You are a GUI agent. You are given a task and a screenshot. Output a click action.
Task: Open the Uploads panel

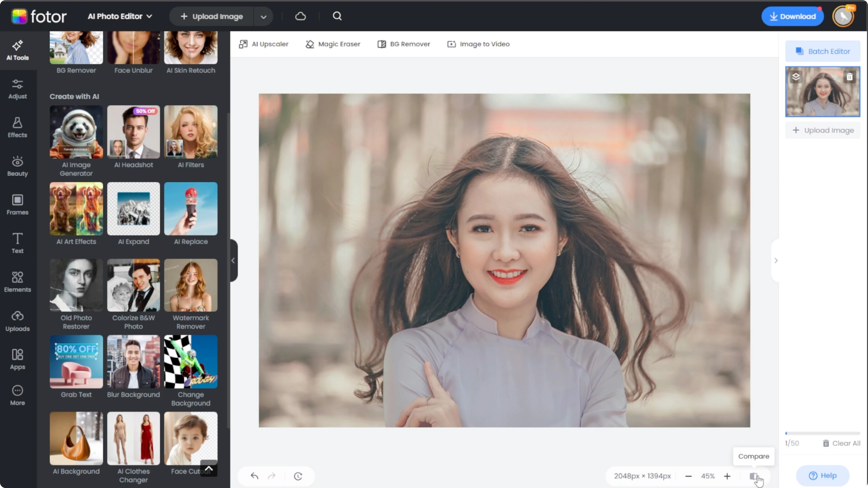(x=17, y=321)
